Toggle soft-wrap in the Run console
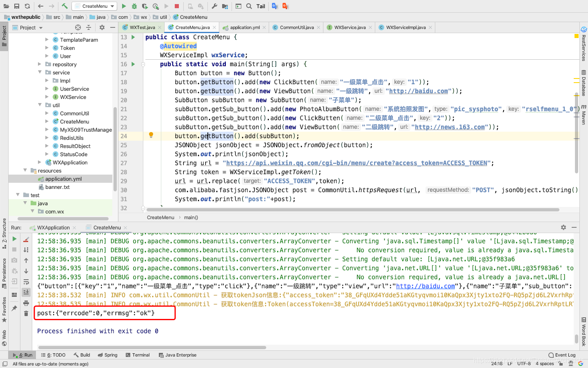The height and width of the screenshot is (368, 588). tap(26, 282)
